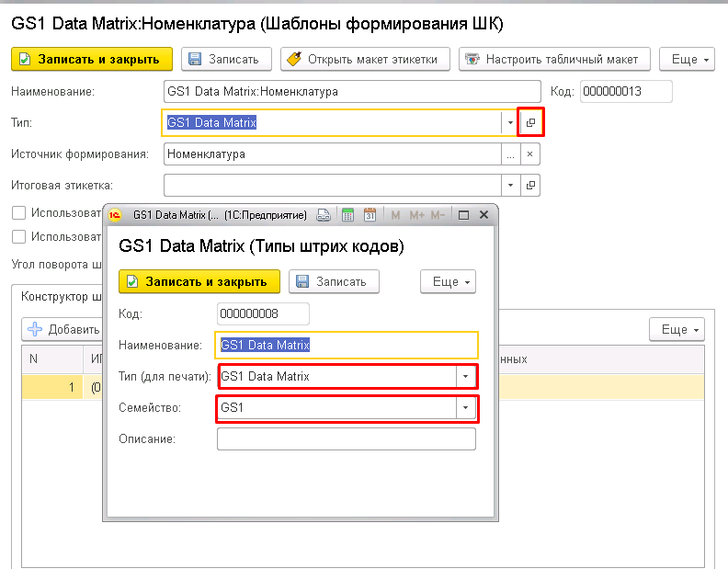Expand the Тип dropdown arrow in main form
Image resolution: width=728 pixels, height=569 pixels.
(x=510, y=122)
